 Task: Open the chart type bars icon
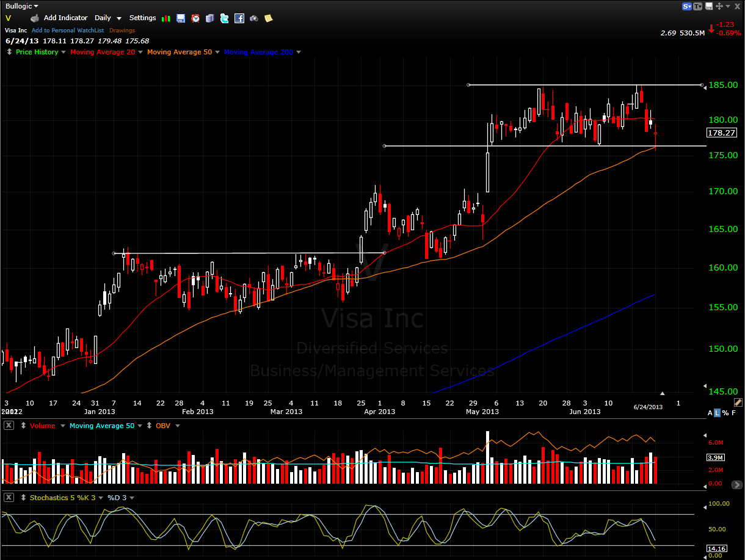(166, 18)
